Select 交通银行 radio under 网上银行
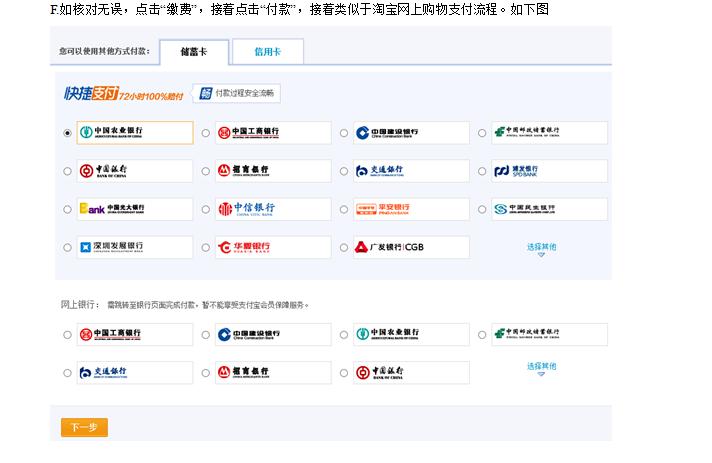The height and width of the screenshot is (463, 712). tap(67, 373)
